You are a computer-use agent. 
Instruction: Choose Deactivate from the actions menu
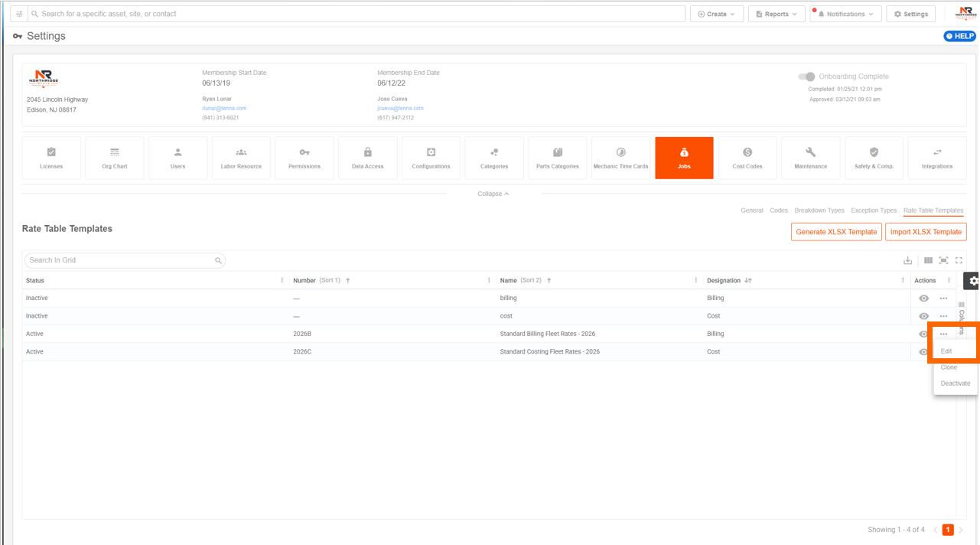click(x=956, y=383)
